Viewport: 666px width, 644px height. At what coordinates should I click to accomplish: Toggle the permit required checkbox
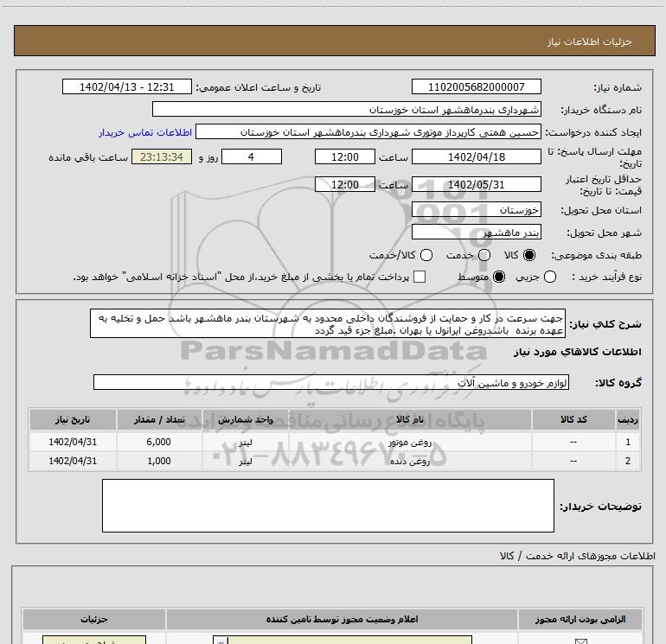click(580, 641)
